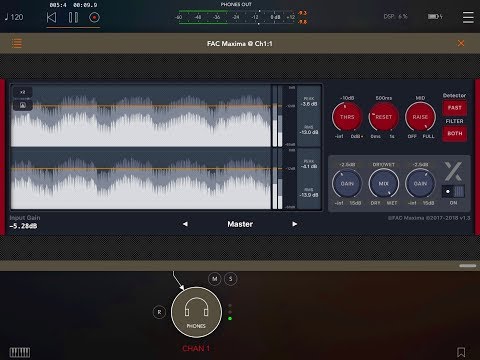Solo channel with the S button
The image size is (480, 360).
pos(231,279)
